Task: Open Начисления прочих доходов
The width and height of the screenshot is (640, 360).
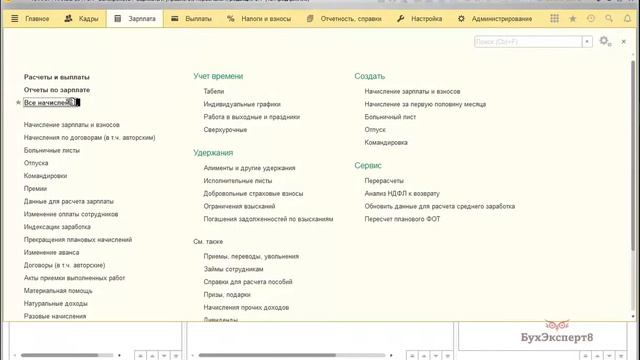Action: [246, 307]
